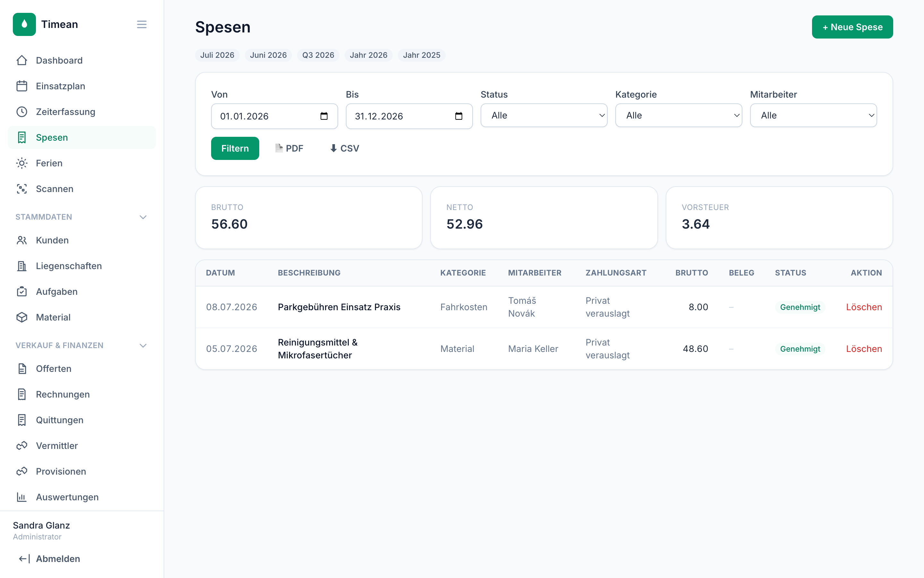Click the Auswertungen bar chart icon
Image resolution: width=924 pixels, height=578 pixels.
[22, 497]
